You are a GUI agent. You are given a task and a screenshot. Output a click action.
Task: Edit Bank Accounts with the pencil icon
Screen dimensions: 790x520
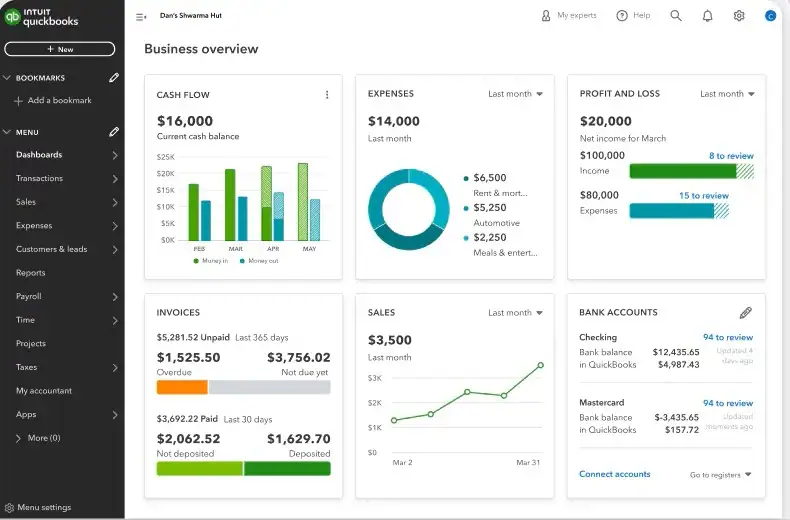point(746,312)
